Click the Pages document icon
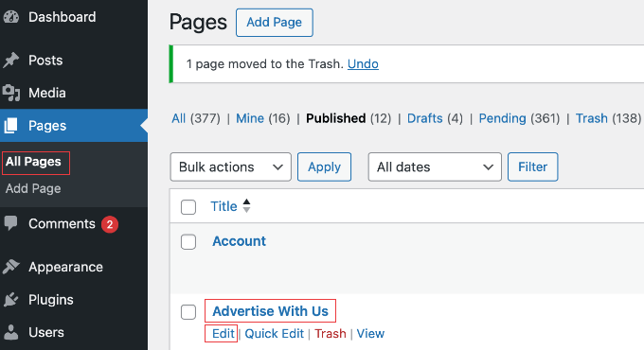The image size is (644, 350). [11, 126]
